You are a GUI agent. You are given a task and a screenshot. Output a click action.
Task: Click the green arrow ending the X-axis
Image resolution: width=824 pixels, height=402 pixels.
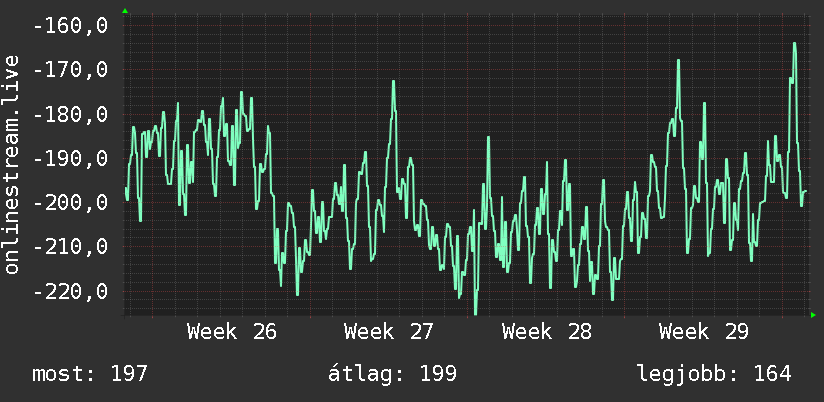pyautogui.click(x=813, y=315)
